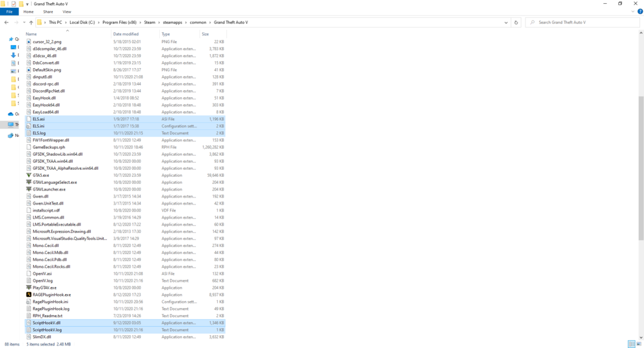The width and height of the screenshot is (644, 348).
Task: Click the GTA5.exe application icon
Action: (x=29, y=175)
